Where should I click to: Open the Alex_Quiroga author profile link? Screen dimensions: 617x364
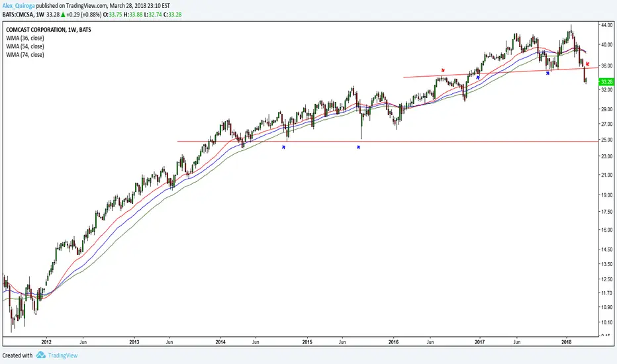(19, 7)
